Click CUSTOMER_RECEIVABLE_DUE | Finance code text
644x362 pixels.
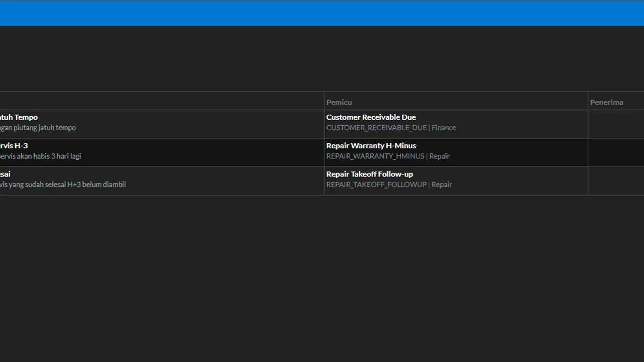click(391, 128)
